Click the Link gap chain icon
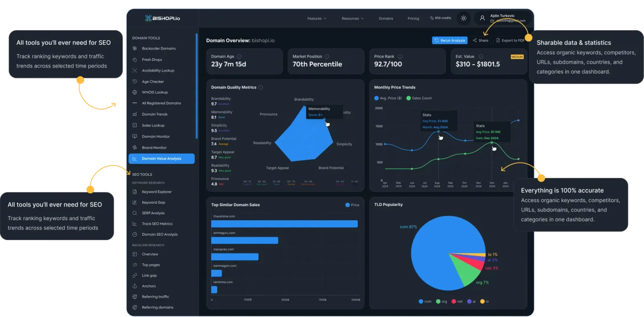Image resolution: width=644 pixels, height=317 pixels. (135, 276)
